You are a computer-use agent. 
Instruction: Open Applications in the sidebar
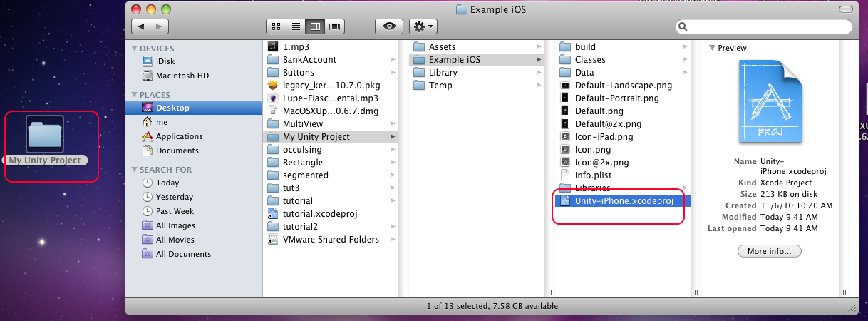pos(179,136)
